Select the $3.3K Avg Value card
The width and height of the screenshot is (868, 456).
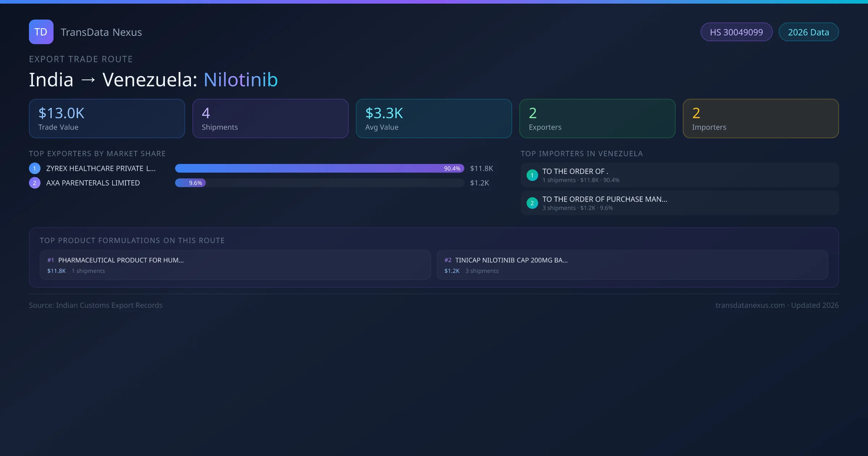434,119
